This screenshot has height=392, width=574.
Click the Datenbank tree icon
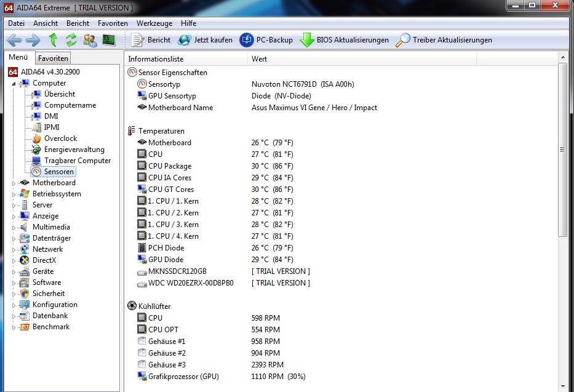point(24,316)
